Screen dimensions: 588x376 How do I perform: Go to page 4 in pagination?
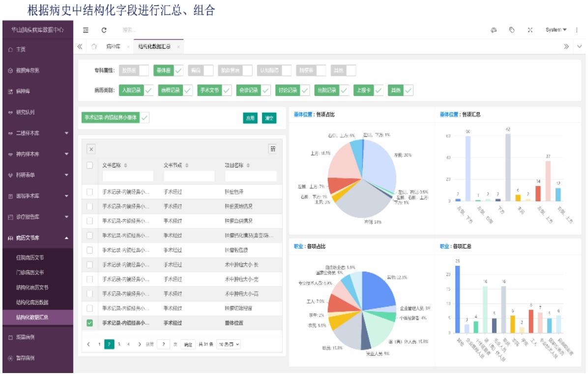pyautogui.click(x=129, y=345)
